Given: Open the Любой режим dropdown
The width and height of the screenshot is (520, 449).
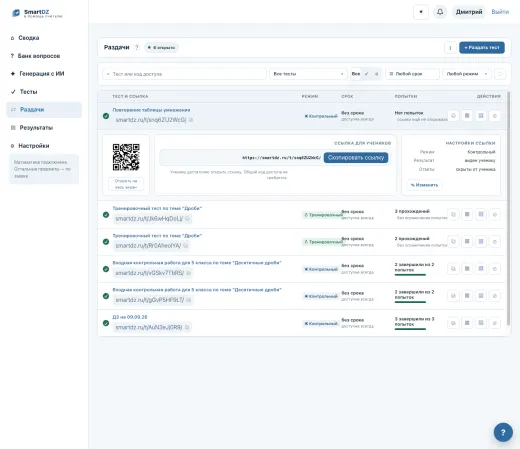Looking at the screenshot, I should (466, 74).
